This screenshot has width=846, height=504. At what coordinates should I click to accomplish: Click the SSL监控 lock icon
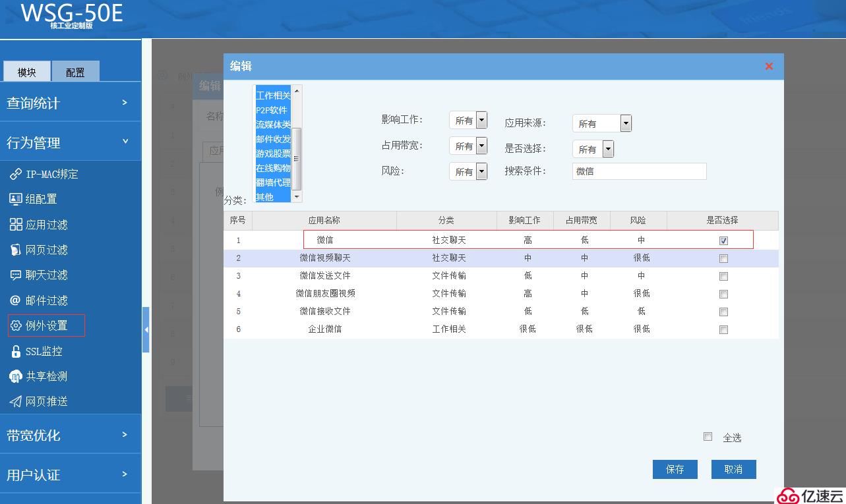(16, 351)
